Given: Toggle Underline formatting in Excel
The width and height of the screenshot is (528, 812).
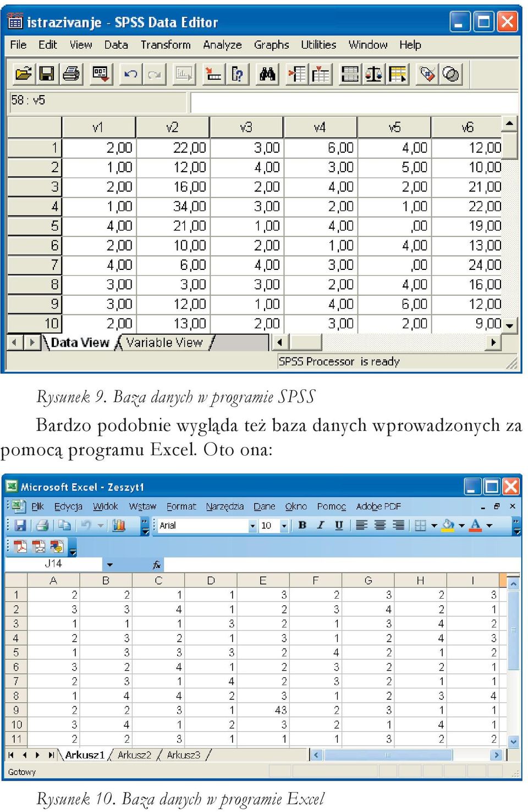Looking at the screenshot, I should tap(339, 526).
